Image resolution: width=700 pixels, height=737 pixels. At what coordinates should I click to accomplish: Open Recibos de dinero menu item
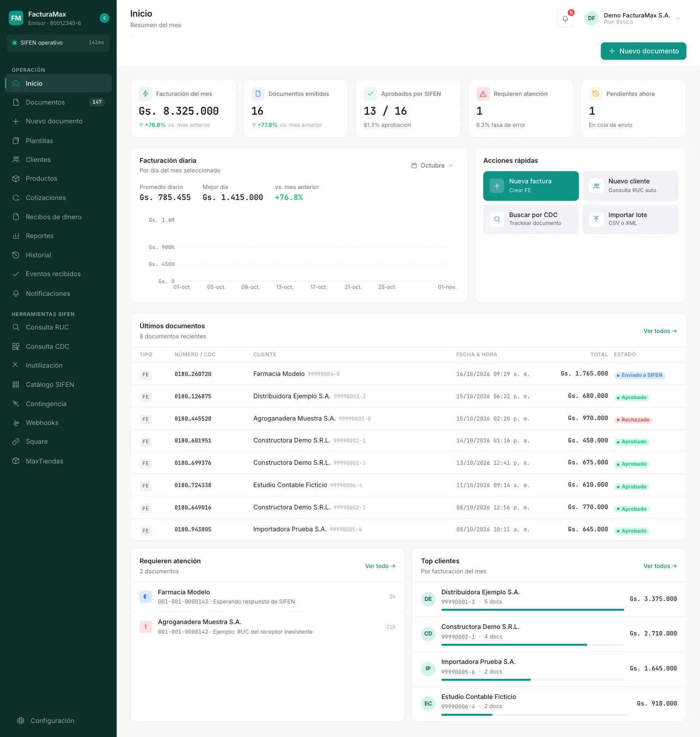point(58,217)
